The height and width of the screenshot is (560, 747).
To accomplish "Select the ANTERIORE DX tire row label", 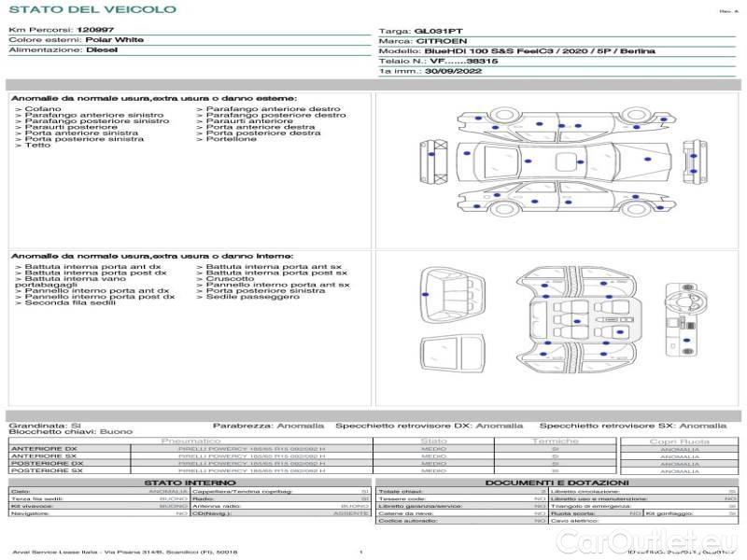I will [x=44, y=449].
